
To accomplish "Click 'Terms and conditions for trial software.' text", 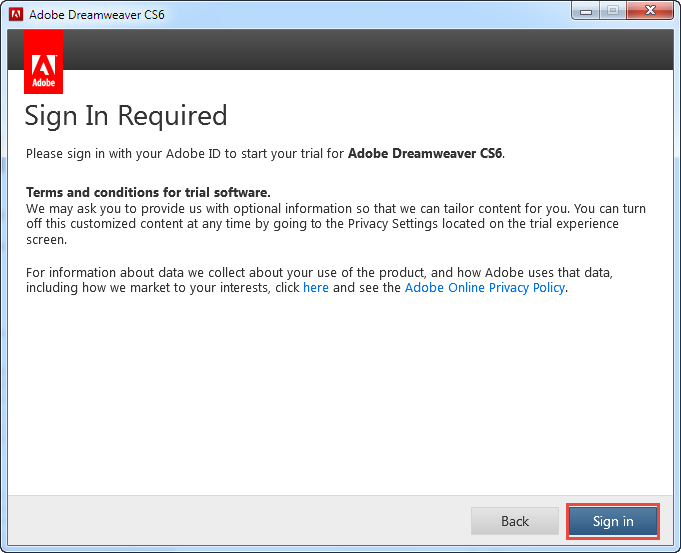I will point(148,192).
